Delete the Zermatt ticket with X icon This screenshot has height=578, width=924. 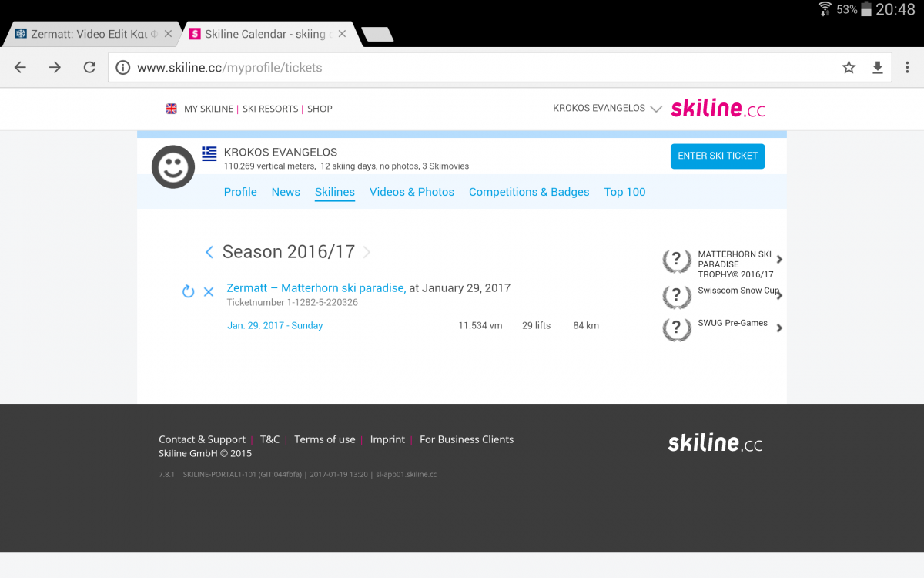point(209,292)
